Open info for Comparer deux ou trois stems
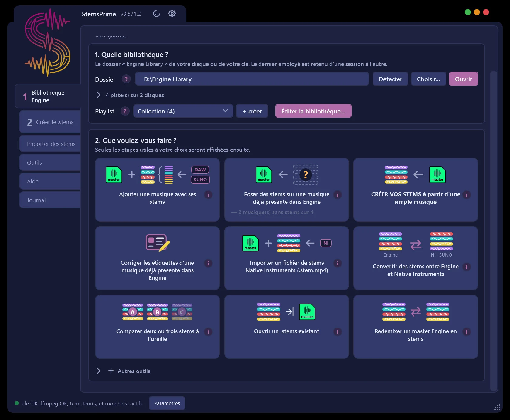 point(208,332)
